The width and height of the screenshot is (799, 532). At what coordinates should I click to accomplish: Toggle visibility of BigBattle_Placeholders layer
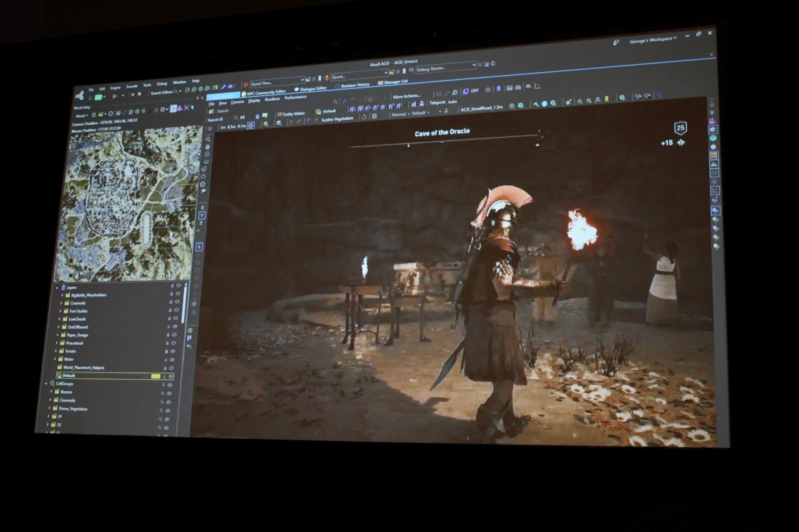pyautogui.click(x=178, y=293)
